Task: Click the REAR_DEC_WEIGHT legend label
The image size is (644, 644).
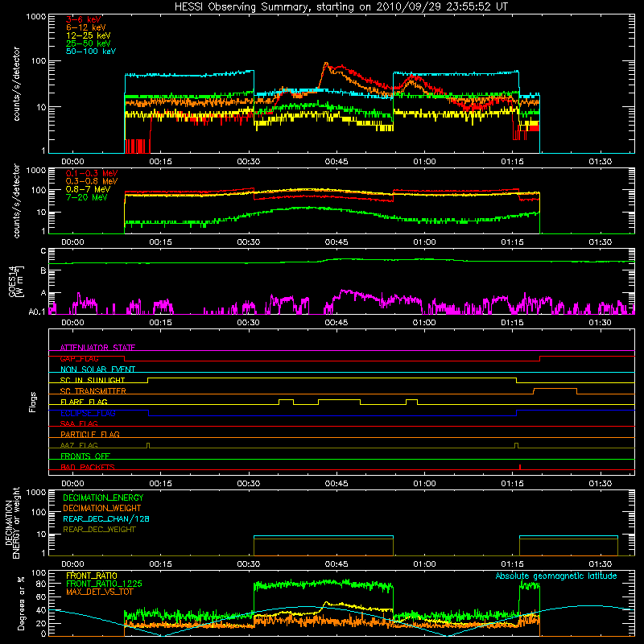Action: (99, 530)
